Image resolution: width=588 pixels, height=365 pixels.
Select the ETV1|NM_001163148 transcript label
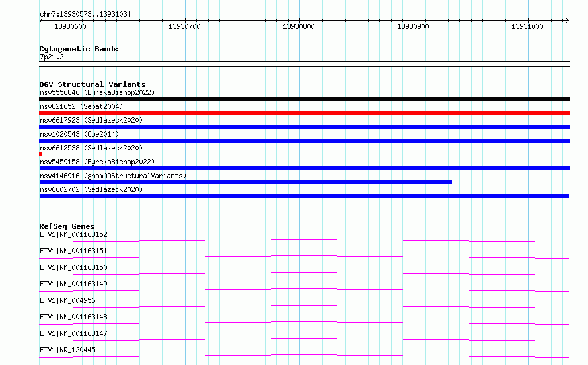(73, 317)
